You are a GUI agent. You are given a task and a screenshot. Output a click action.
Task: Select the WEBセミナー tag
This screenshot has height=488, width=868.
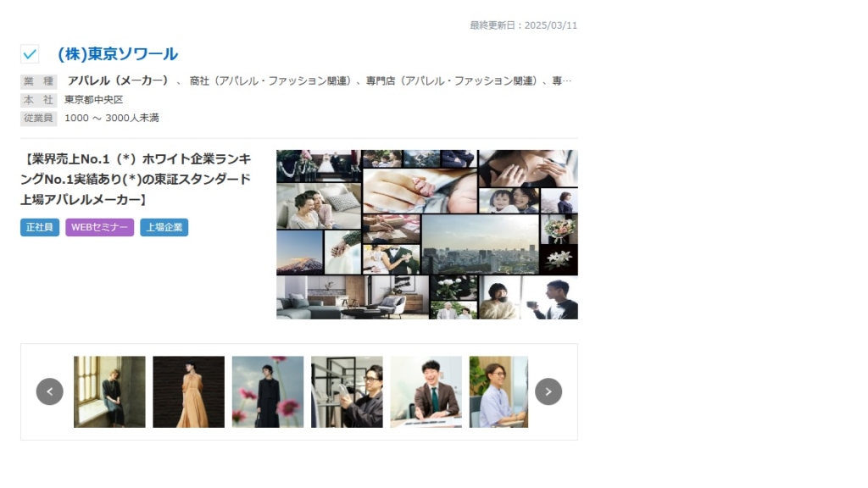[x=100, y=227]
